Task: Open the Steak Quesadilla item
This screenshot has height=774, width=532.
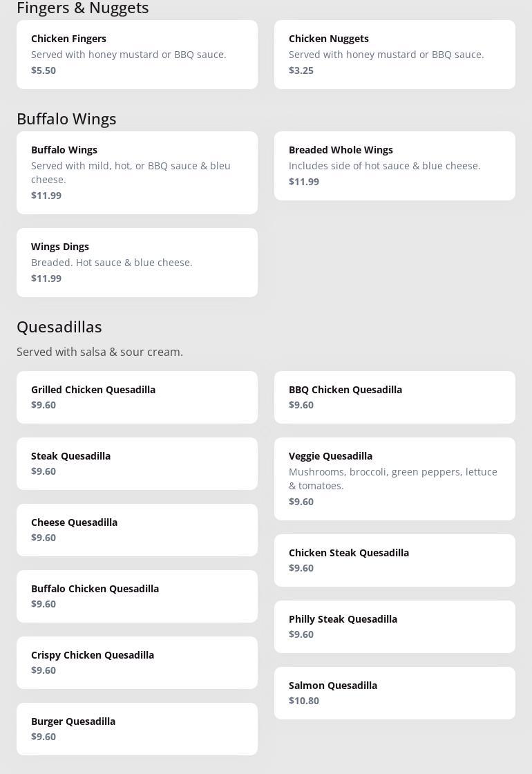Action: pyautogui.click(x=137, y=464)
